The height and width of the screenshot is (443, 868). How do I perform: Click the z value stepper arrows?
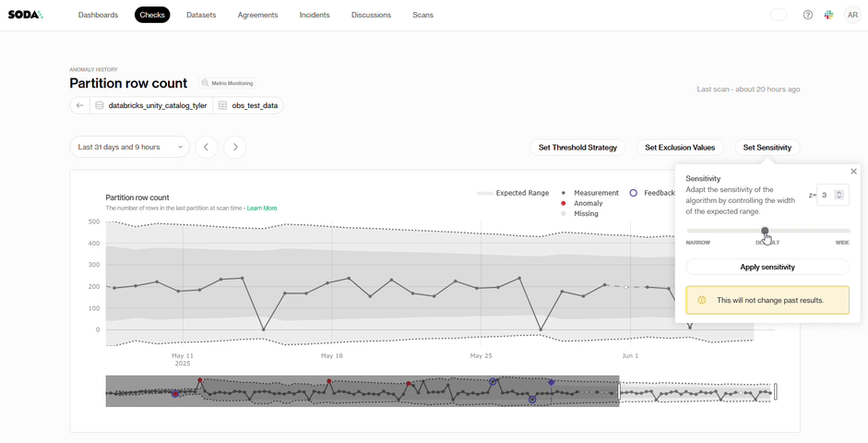(838, 195)
